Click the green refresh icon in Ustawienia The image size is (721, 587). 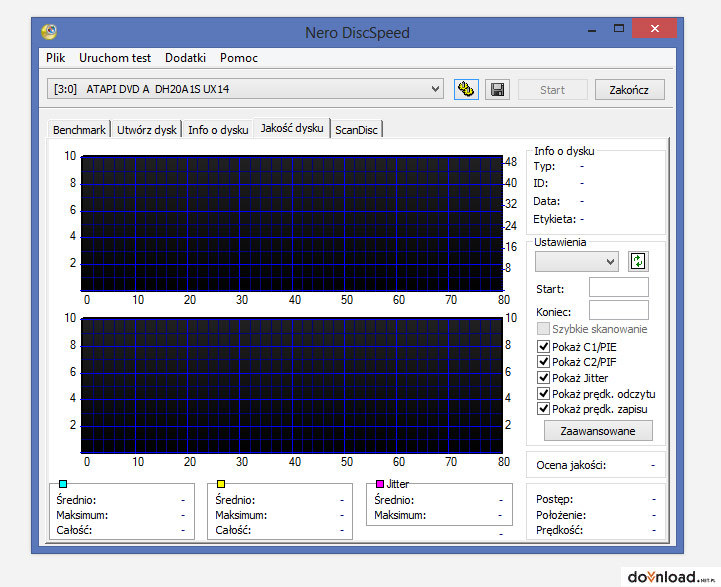coord(638,262)
